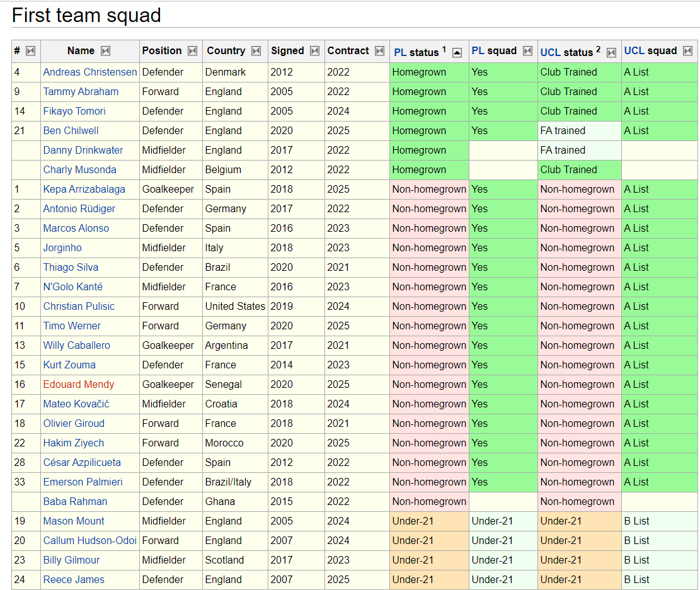Follow the Willy Caballero link
This screenshot has width=700, height=590.
76,346
